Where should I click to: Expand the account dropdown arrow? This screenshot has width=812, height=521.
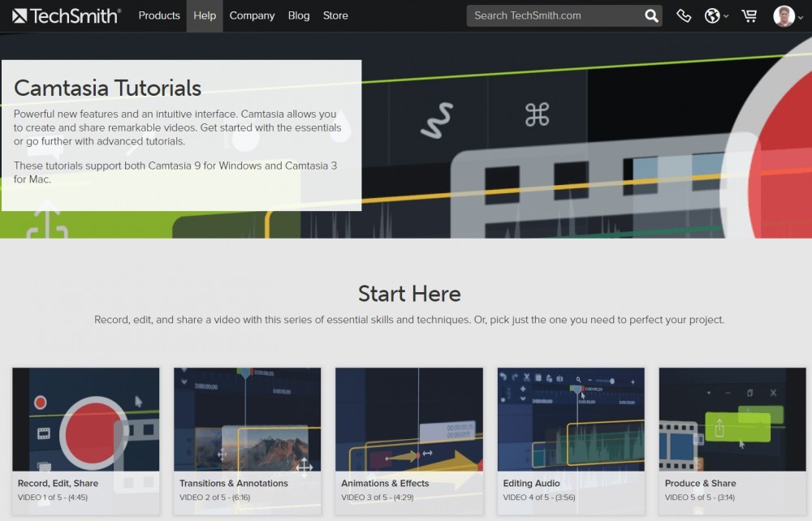coord(801,17)
